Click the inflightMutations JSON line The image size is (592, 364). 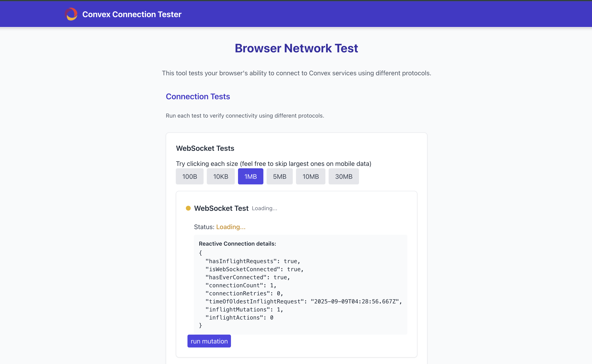pyautogui.click(x=244, y=309)
